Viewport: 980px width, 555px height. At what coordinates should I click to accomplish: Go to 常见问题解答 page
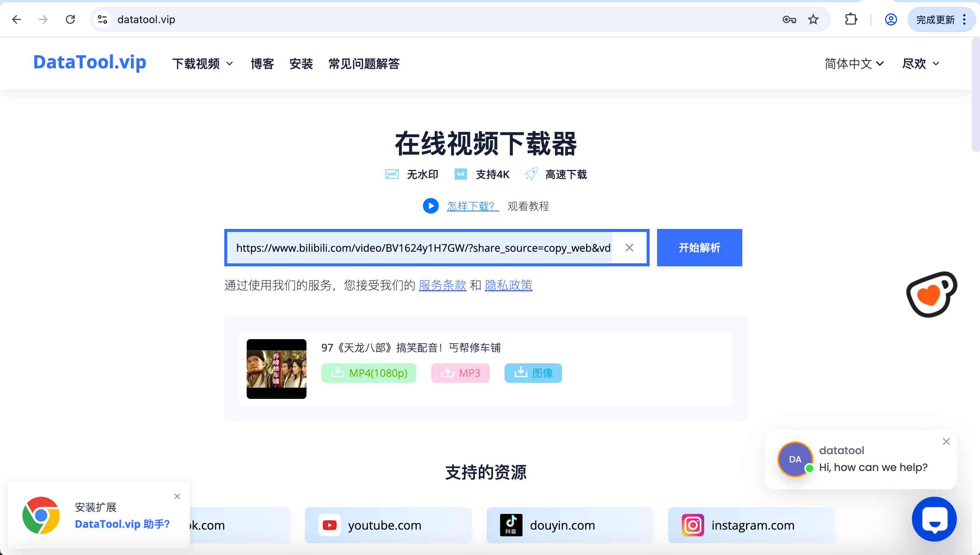364,63
